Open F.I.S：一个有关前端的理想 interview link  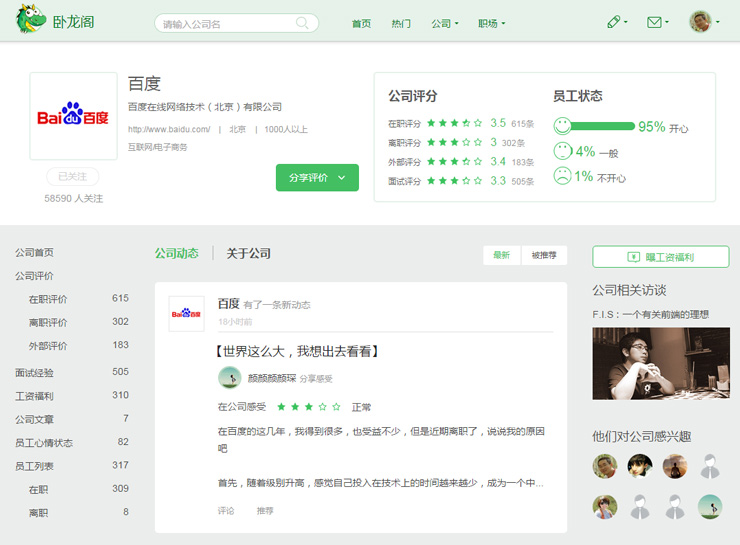[x=651, y=314]
